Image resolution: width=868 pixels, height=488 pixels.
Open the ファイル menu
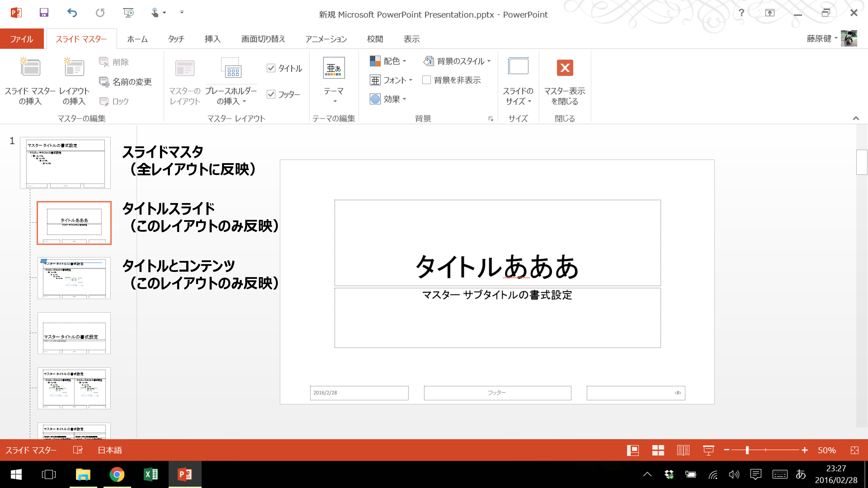tap(22, 39)
